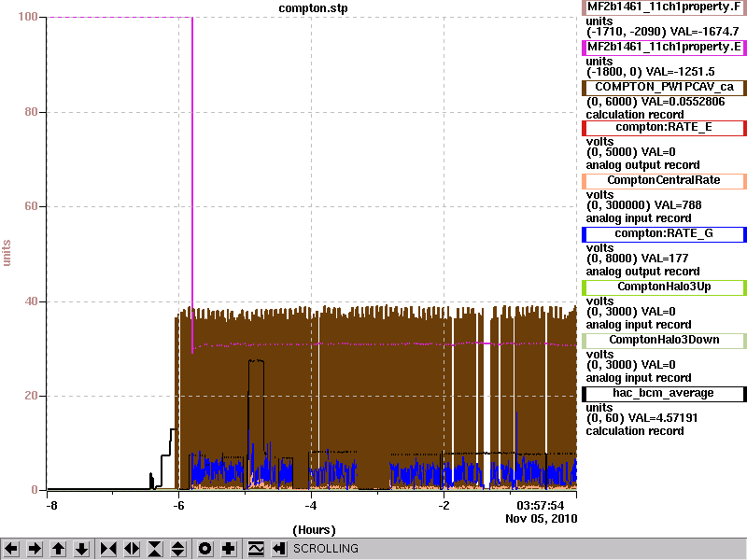Click the return-to-scrolling arrow icon
The width and height of the screenshot is (747, 560).
279,549
